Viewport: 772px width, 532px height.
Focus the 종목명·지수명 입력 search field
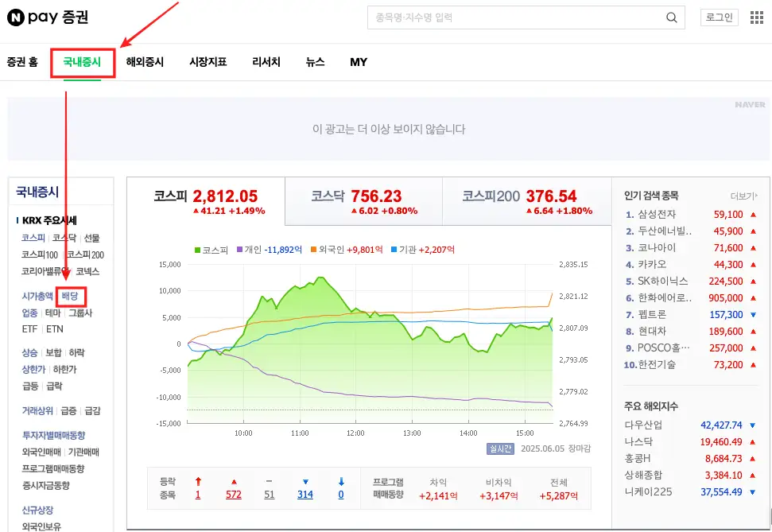coord(526,17)
